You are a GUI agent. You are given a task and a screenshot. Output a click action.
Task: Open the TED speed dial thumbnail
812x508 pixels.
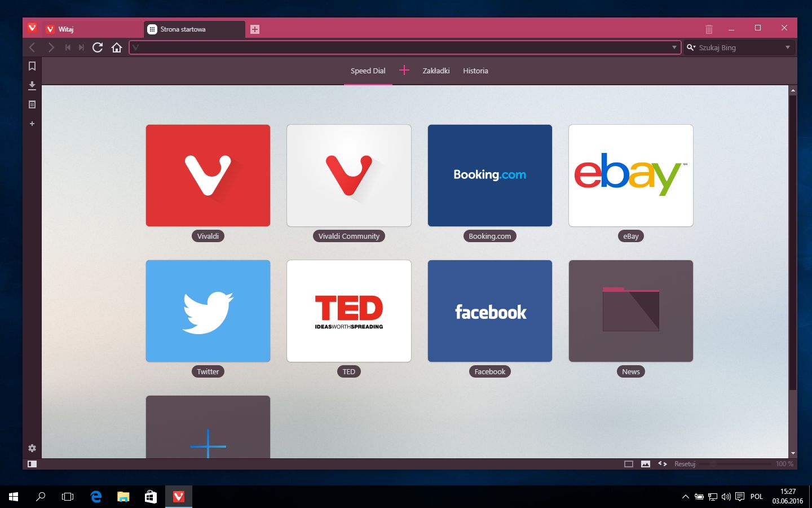349,311
